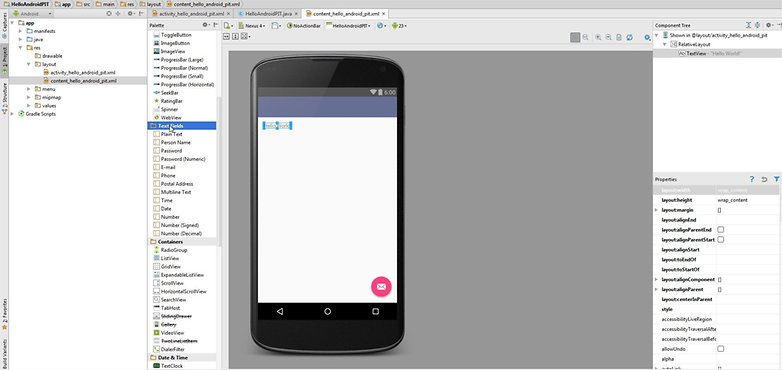782x370 pixels.
Task: Select ProgressBar (Horizontal) in Palette
Action: coord(187,85)
